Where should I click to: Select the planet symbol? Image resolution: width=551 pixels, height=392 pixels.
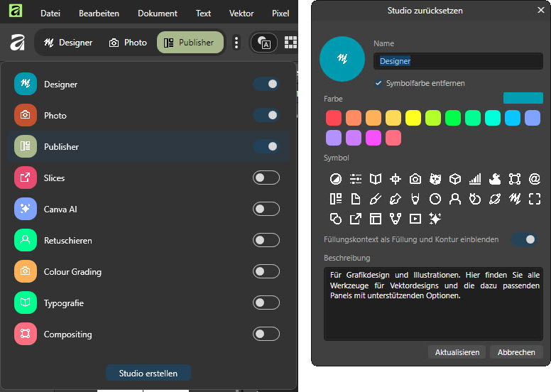tap(495, 199)
